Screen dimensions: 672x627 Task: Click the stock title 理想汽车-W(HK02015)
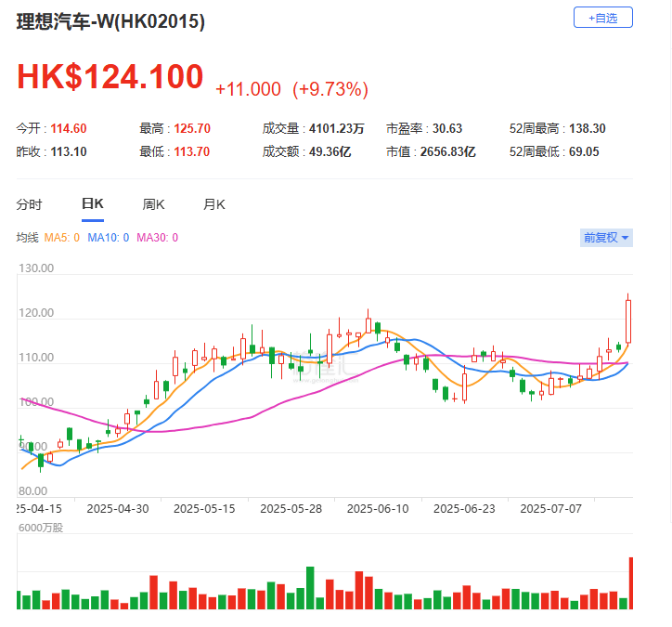[110, 21]
